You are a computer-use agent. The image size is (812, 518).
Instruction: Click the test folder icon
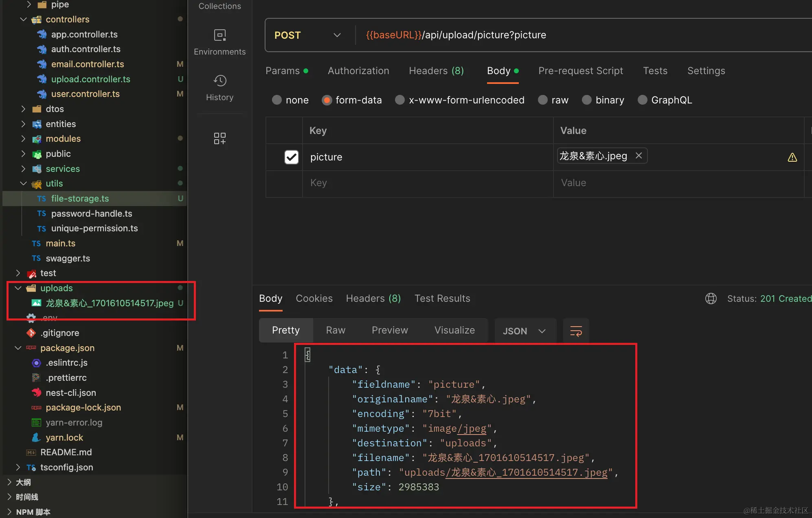(31, 273)
